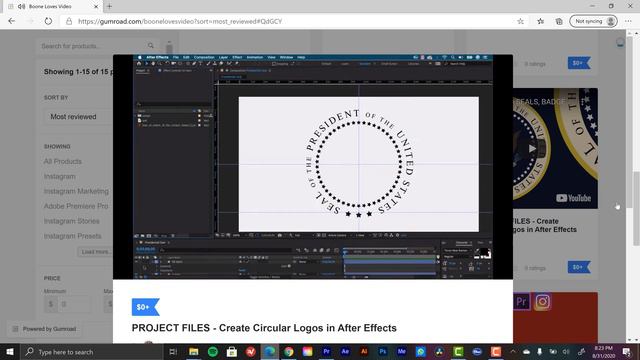Click the $0+ price tag in modal
640x360 pixels.
coord(145,307)
